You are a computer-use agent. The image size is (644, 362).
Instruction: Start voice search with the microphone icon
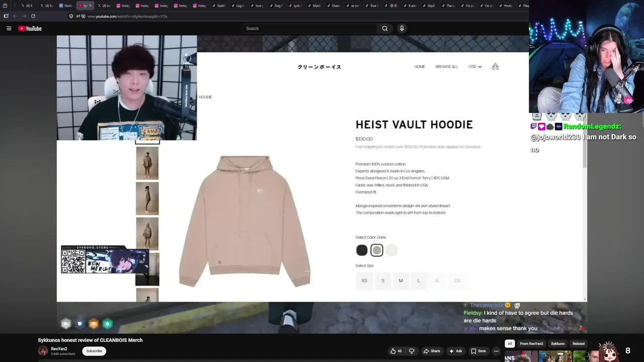401,29
